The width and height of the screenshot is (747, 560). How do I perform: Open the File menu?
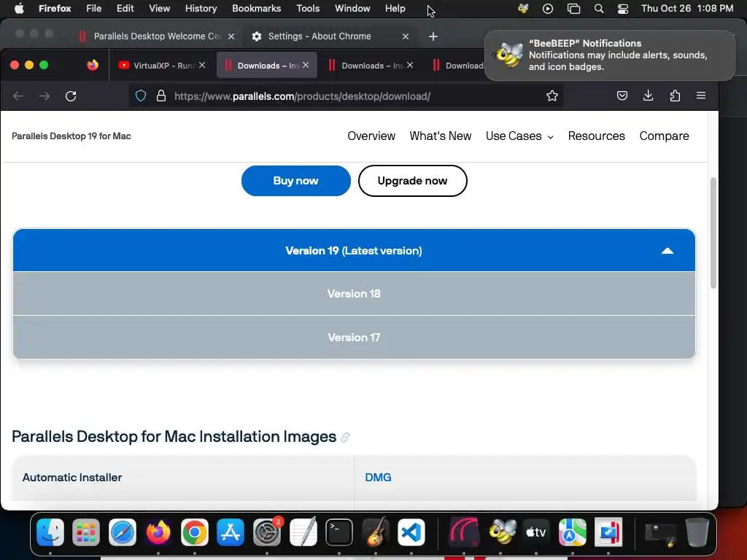[x=93, y=9]
